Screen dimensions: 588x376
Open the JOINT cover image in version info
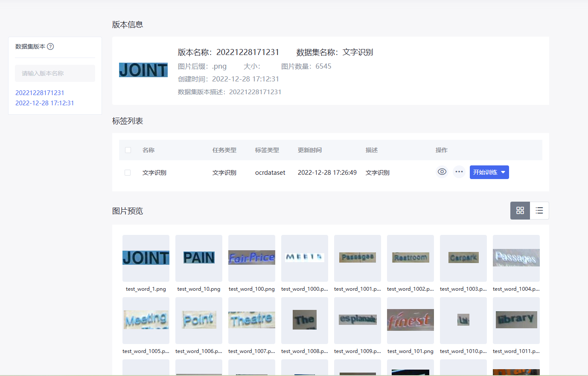(x=143, y=70)
